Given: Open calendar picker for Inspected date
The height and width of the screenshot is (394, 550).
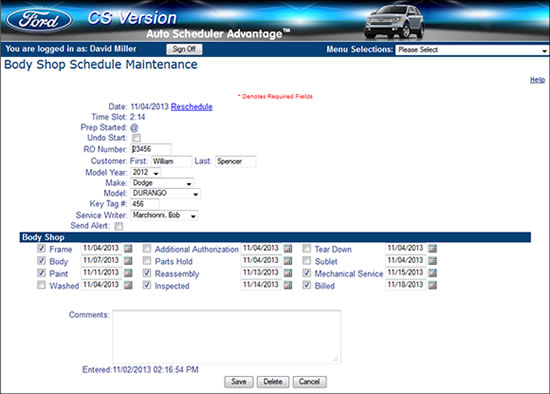Looking at the screenshot, I should tap(288, 285).
